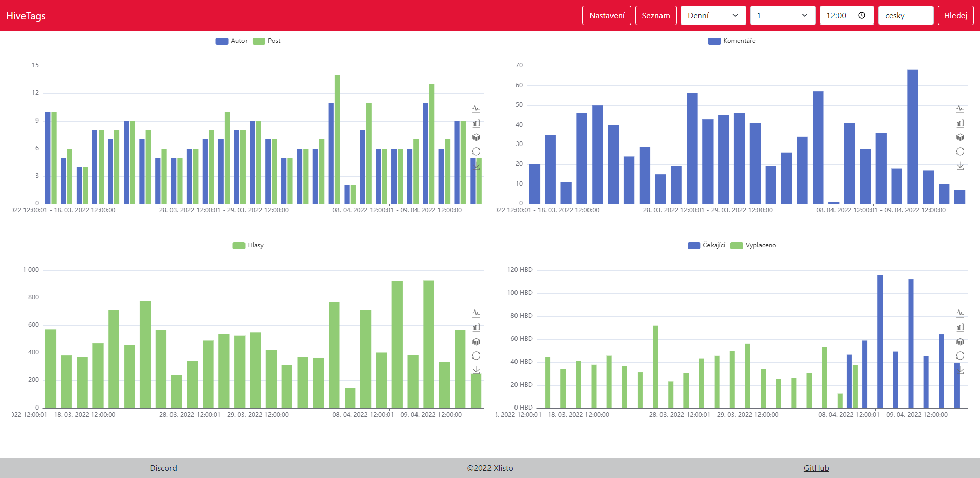Stack series in Autor/Post chart
Screen dimensions: 980x478
pyautogui.click(x=476, y=137)
